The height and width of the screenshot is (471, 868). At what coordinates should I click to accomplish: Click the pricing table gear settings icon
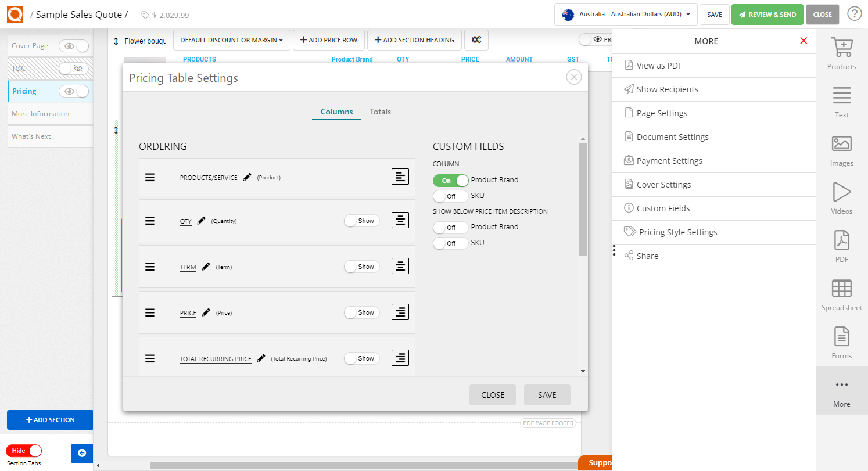(476, 39)
